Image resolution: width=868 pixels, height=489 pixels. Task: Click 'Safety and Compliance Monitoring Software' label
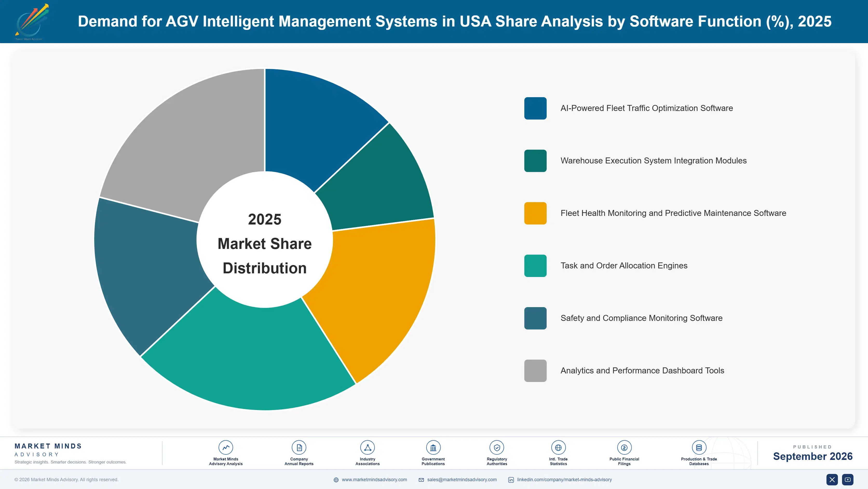click(x=641, y=318)
